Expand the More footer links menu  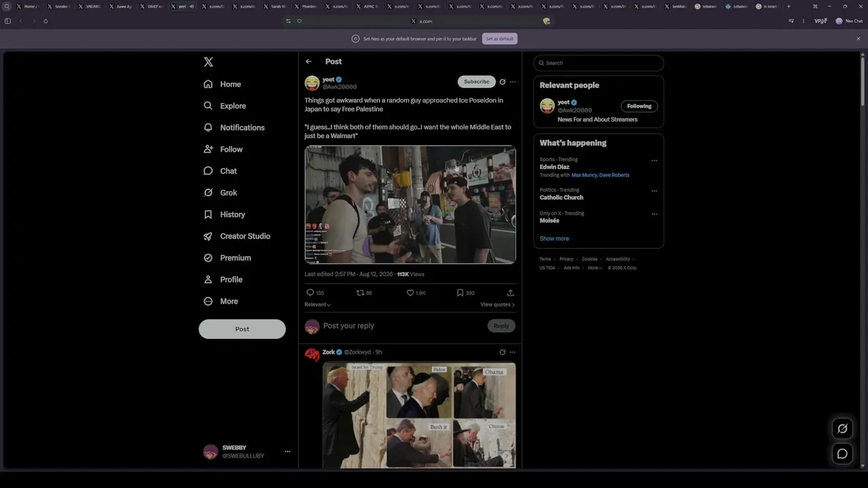595,268
